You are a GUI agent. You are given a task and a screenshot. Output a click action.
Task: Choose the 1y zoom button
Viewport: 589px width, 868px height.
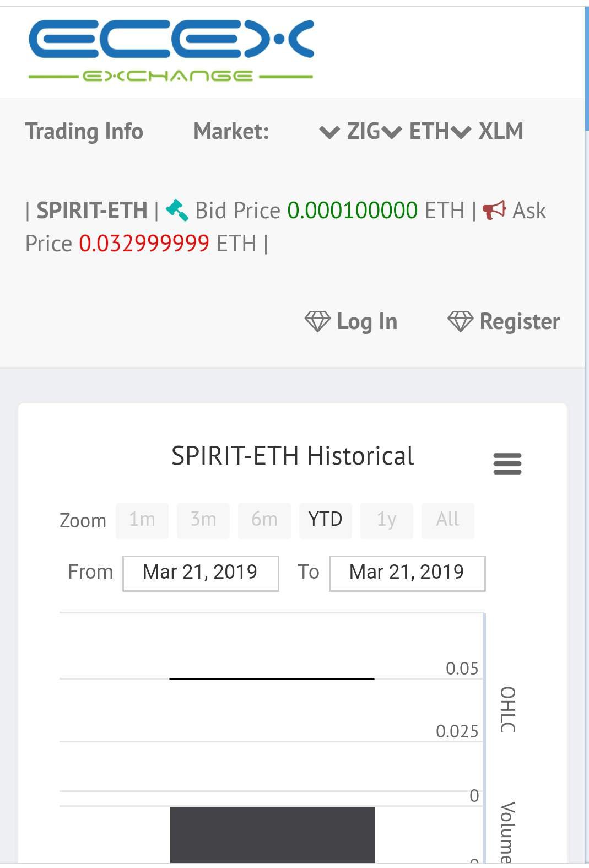point(386,520)
